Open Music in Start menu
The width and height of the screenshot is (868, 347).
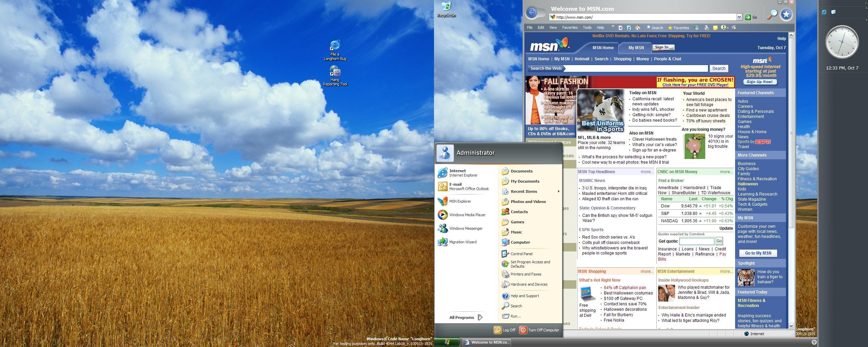click(530, 232)
